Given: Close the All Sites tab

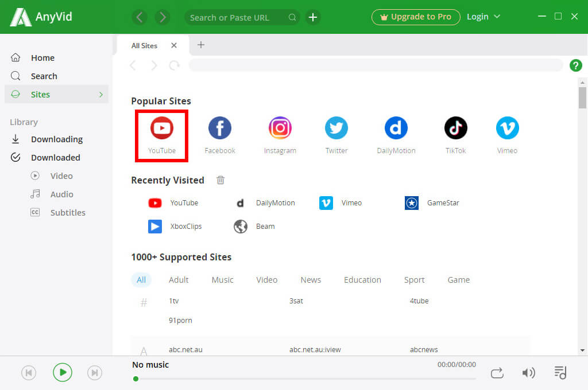Looking at the screenshot, I should (x=173, y=45).
